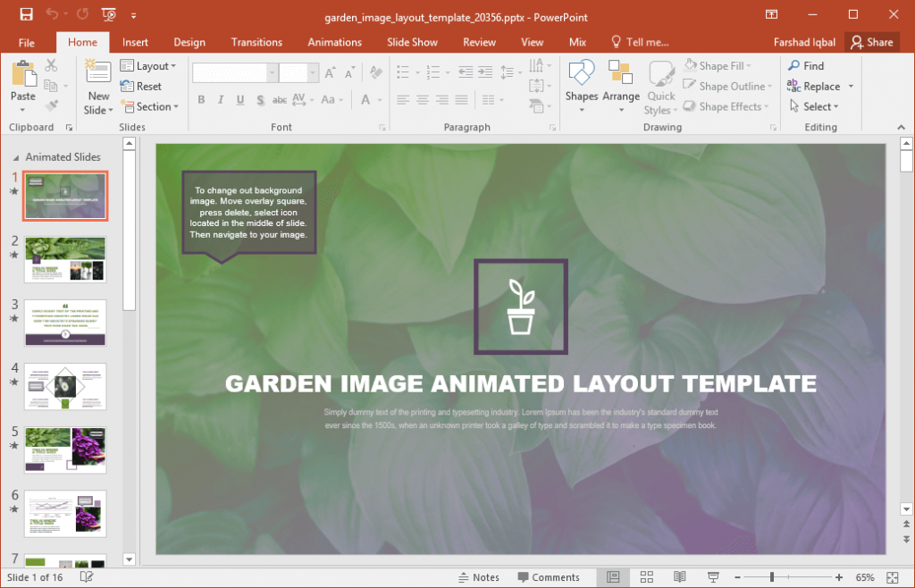This screenshot has width=915, height=588.
Task: Show the Comments pane
Action: click(x=549, y=576)
